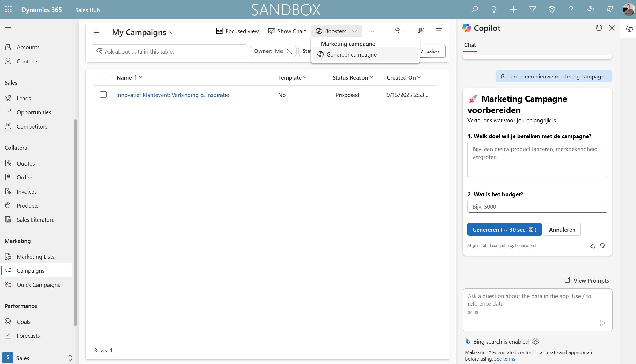Click the budget input field
The height and width of the screenshot is (364, 636).
point(537,207)
